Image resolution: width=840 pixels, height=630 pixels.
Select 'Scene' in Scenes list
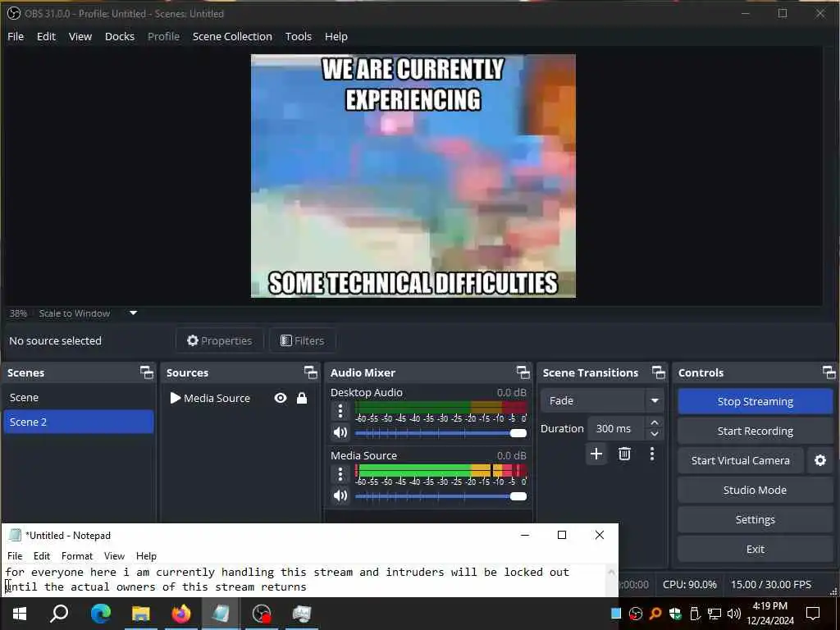pyautogui.click(x=79, y=398)
